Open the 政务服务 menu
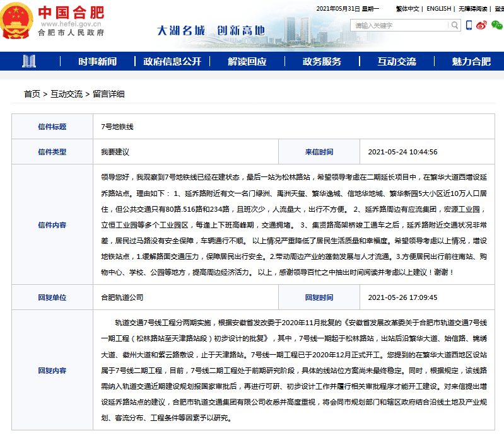 click(x=322, y=61)
